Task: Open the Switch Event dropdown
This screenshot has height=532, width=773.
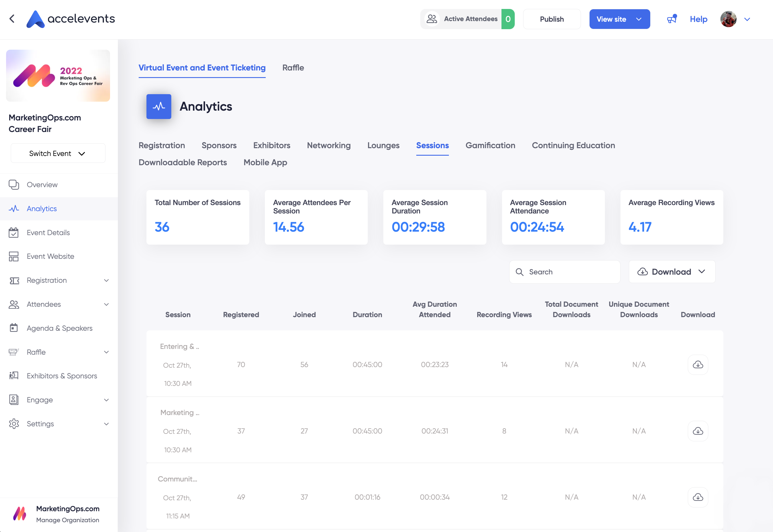Action: point(58,153)
